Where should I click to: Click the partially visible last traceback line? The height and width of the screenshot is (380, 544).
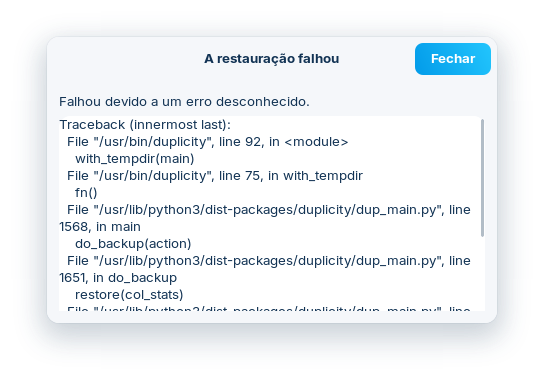coord(269,308)
